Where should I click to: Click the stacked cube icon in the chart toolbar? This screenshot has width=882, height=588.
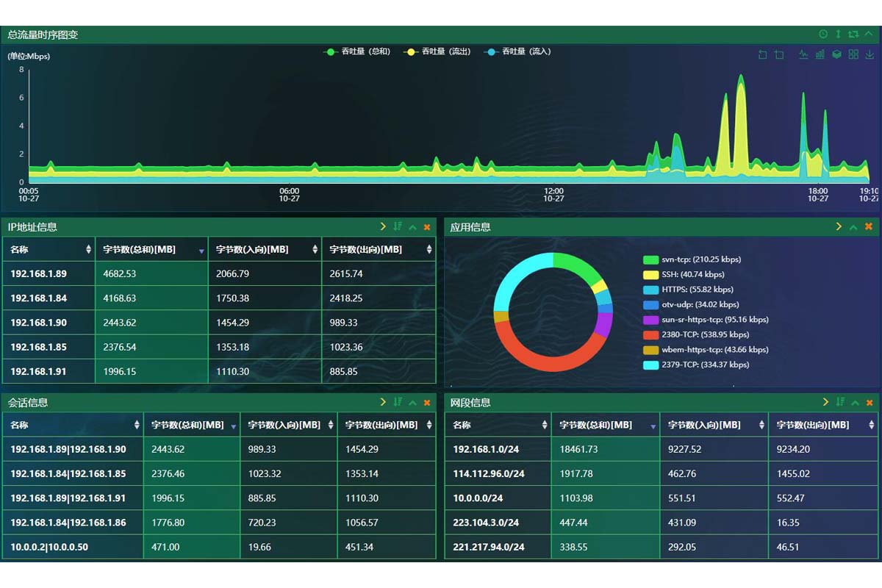(836, 54)
